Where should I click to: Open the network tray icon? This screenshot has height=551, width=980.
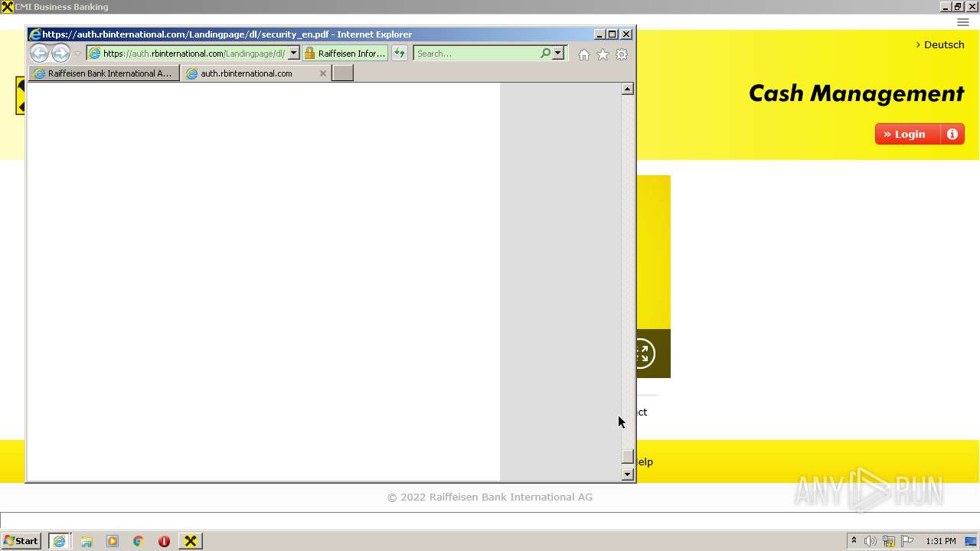(x=889, y=541)
